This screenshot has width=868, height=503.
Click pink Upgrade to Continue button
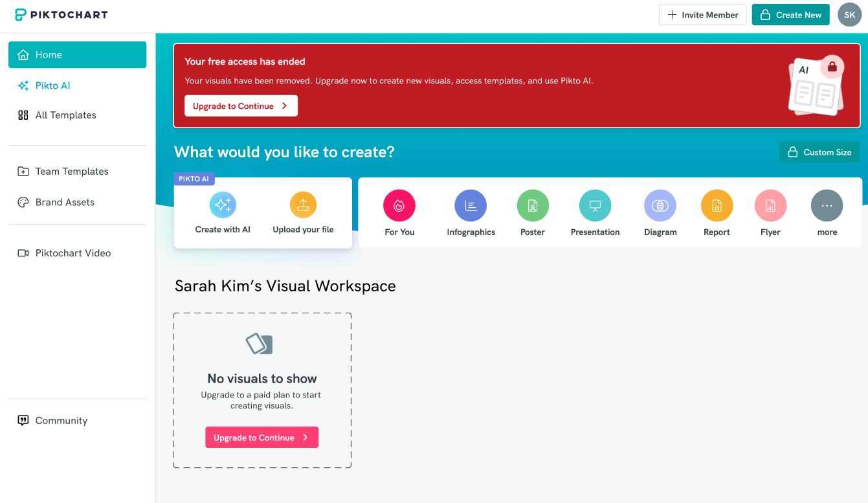coord(262,438)
